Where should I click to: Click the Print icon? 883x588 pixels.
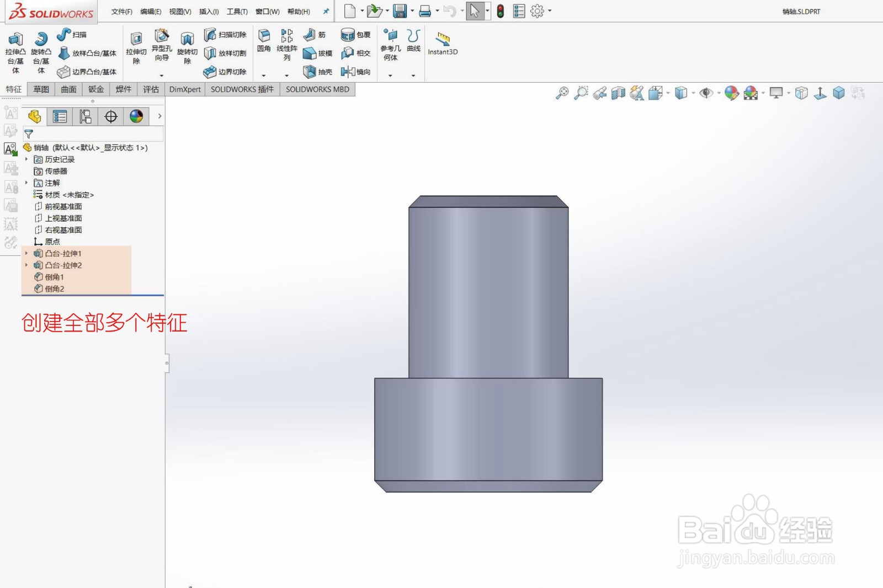coord(425,11)
